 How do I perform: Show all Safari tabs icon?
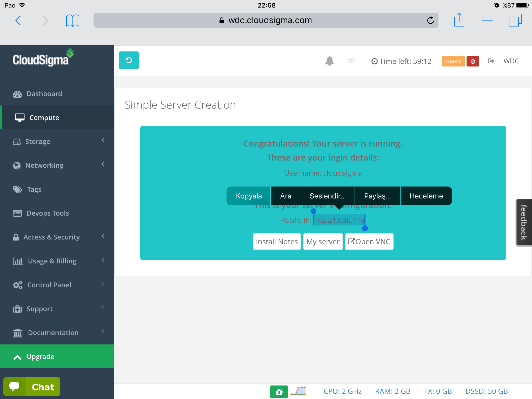515,20
